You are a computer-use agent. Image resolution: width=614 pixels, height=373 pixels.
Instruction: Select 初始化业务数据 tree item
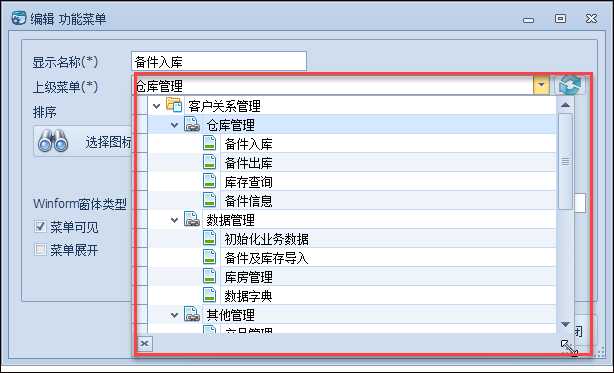pyautogui.click(x=267, y=239)
